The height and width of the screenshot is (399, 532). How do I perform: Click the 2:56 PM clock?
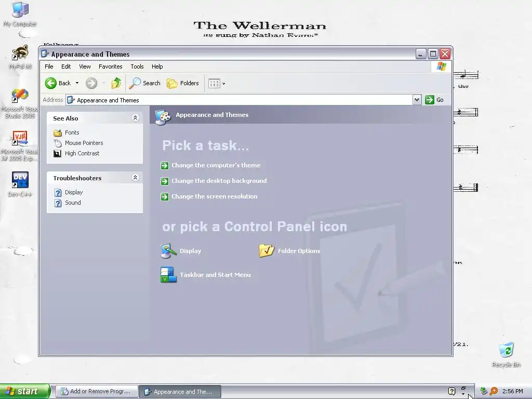point(512,391)
